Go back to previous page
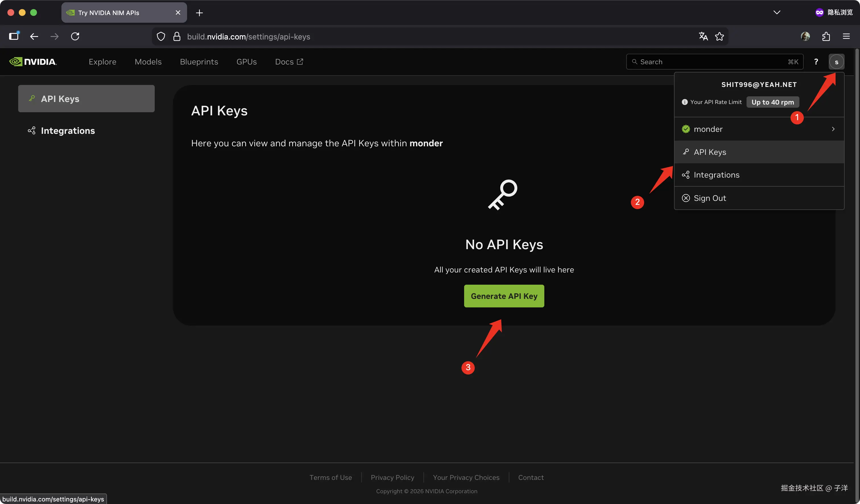The image size is (860, 504). (x=34, y=36)
